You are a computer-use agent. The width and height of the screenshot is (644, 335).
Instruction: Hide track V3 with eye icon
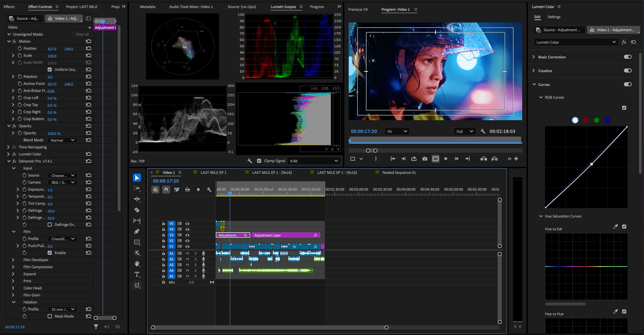point(188,235)
